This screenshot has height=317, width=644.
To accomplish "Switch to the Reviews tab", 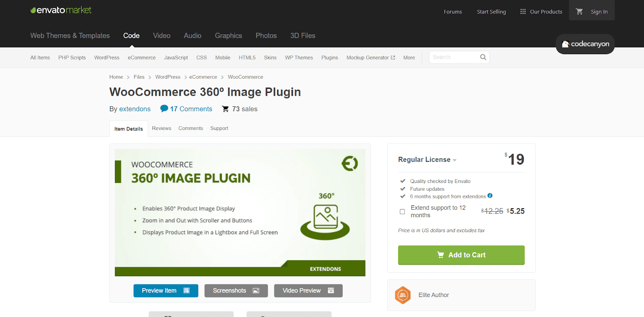I will (x=161, y=128).
